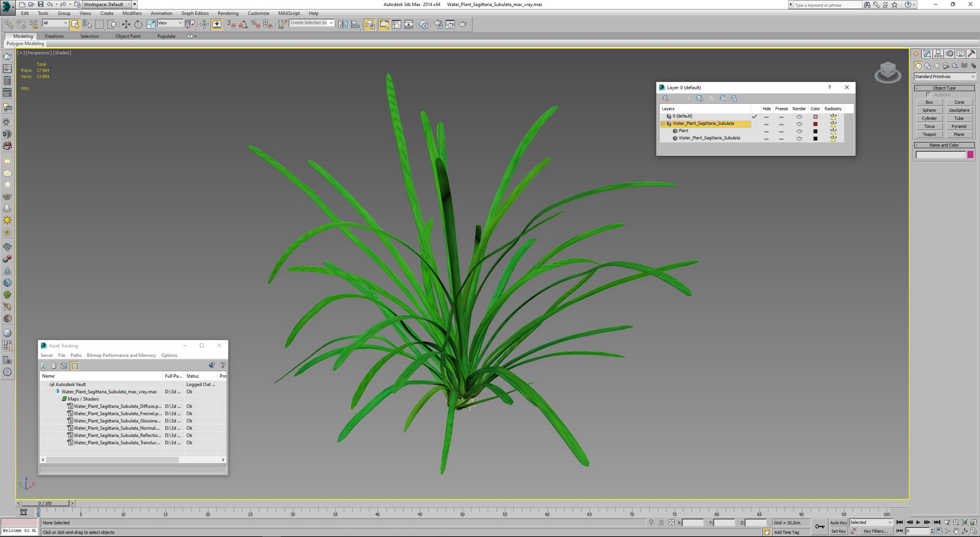The height and width of the screenshot is (537, 980).
Task: Open the MAXScript menu
Action: [x=289, y=13]
